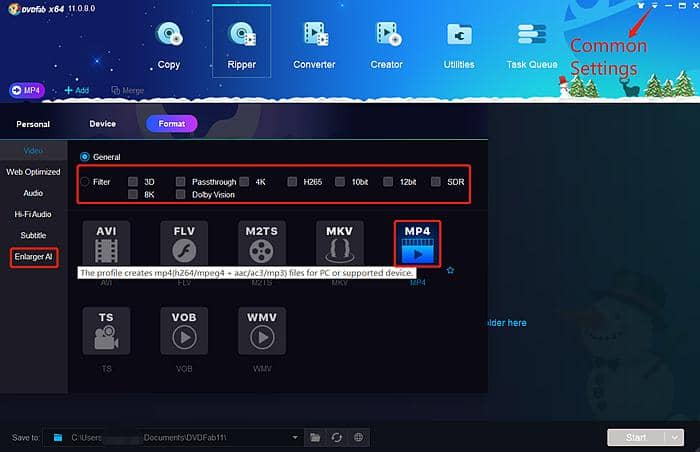Open the Subtitle category
The height and width of the screenshot is (452, 700).
[x=33, y=235]
